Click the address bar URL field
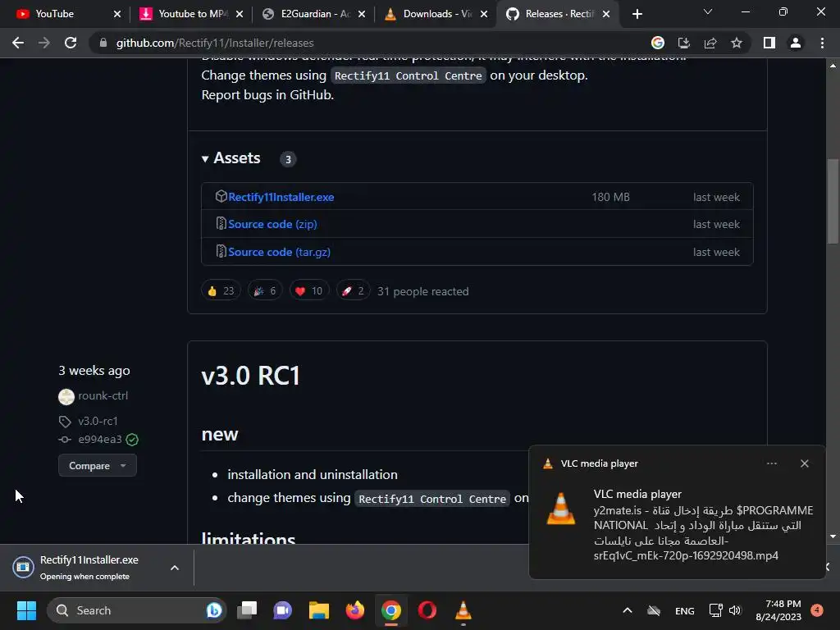 pyautogui.click(x=370, y=43)
